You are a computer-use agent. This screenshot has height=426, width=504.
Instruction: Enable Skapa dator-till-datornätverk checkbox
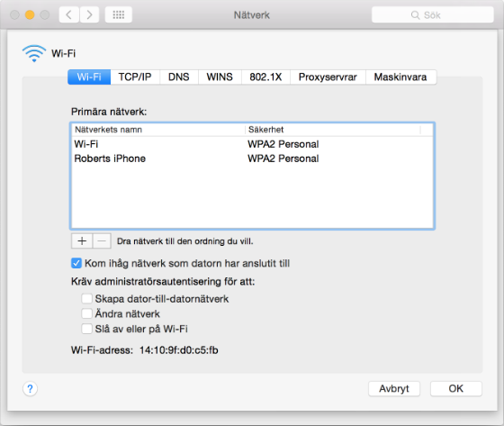pyautogui.click(x=86, y=299)
